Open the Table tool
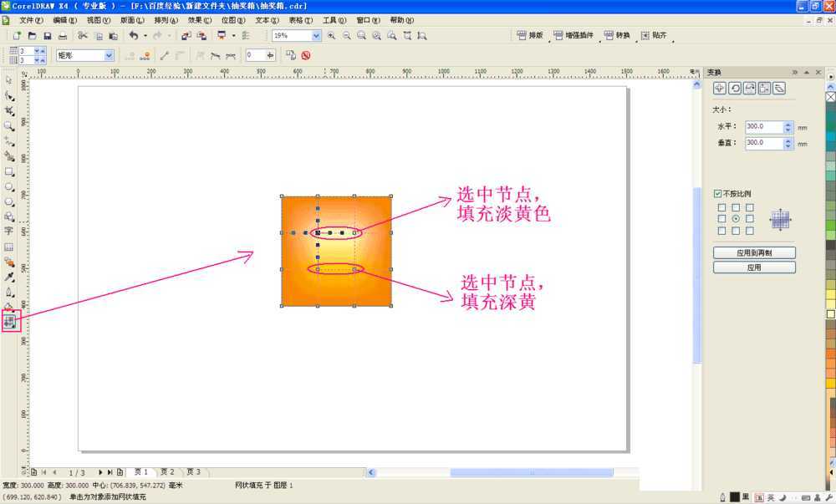 [x=10, y=245]
